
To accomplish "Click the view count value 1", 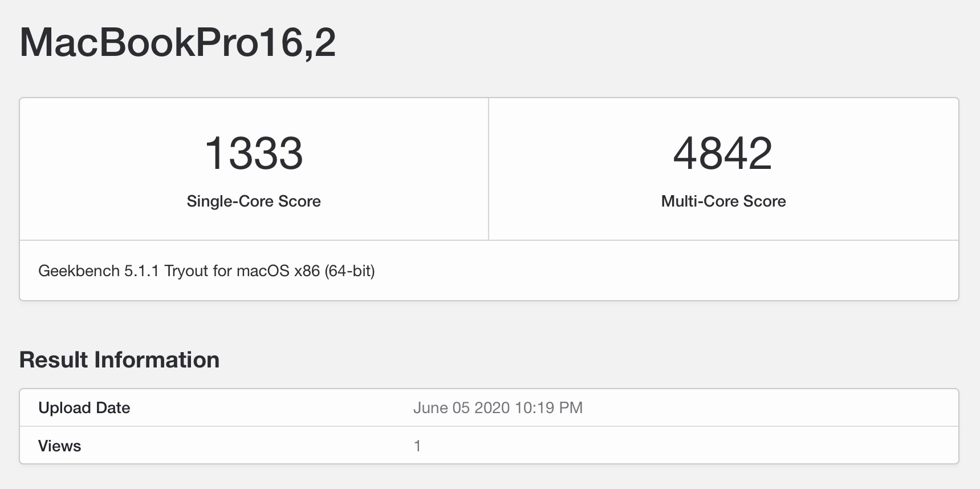I will 417,446.
